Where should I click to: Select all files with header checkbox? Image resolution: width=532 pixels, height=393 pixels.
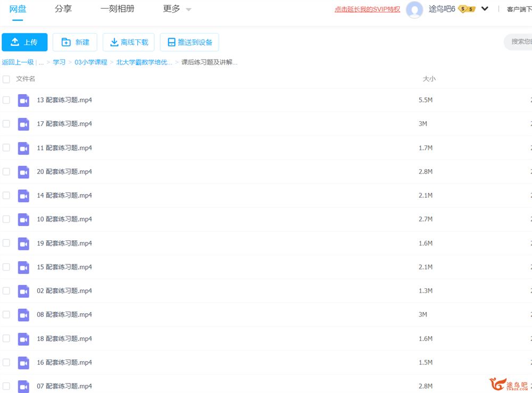click(6, 79)
